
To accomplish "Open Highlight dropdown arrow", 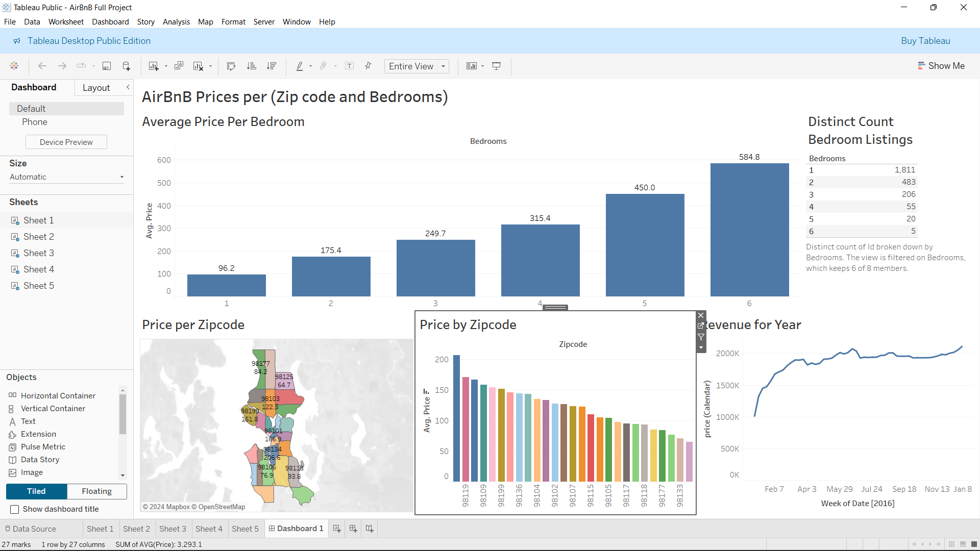I will click(x=310, y=66).
